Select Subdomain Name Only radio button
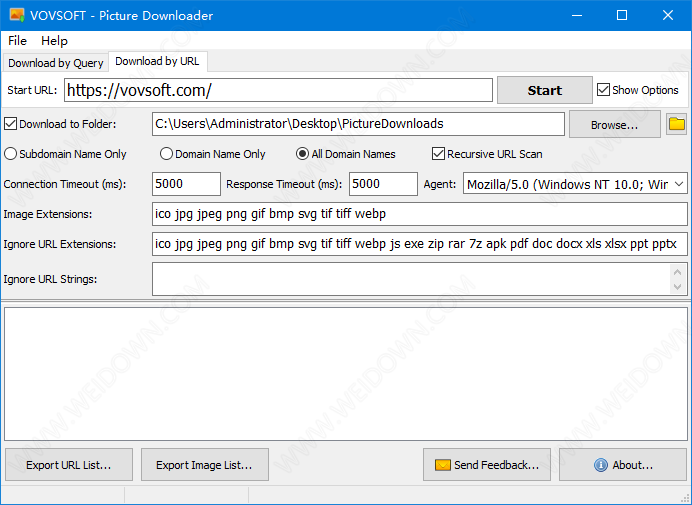 point(11,154)
